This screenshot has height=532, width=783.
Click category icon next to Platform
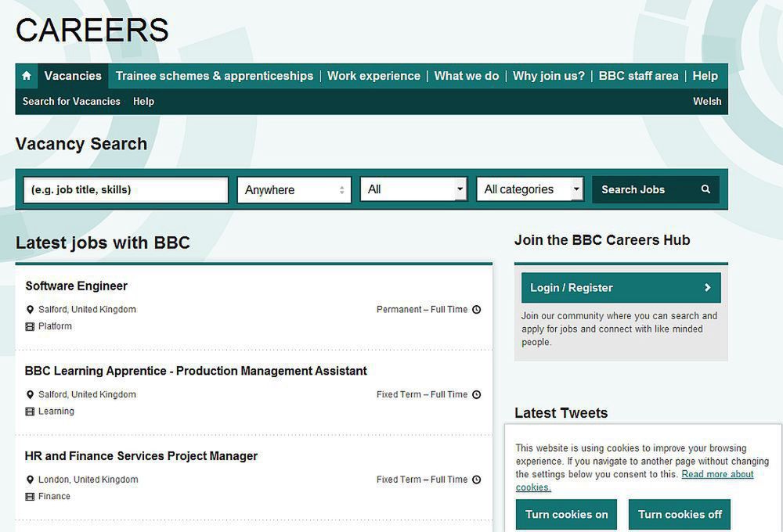(x=30, y=327)
